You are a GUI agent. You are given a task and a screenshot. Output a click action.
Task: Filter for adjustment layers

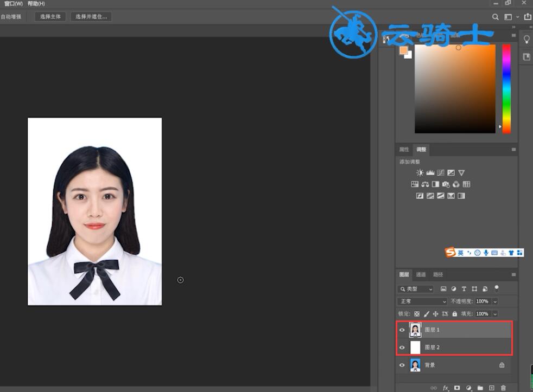pyautogui.click(x=453, y=289)
